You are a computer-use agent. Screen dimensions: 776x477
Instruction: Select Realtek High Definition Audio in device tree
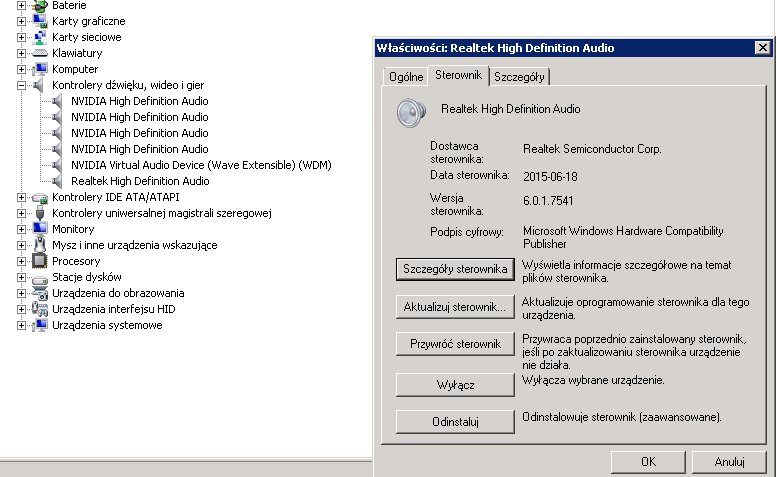coord(140,181)
